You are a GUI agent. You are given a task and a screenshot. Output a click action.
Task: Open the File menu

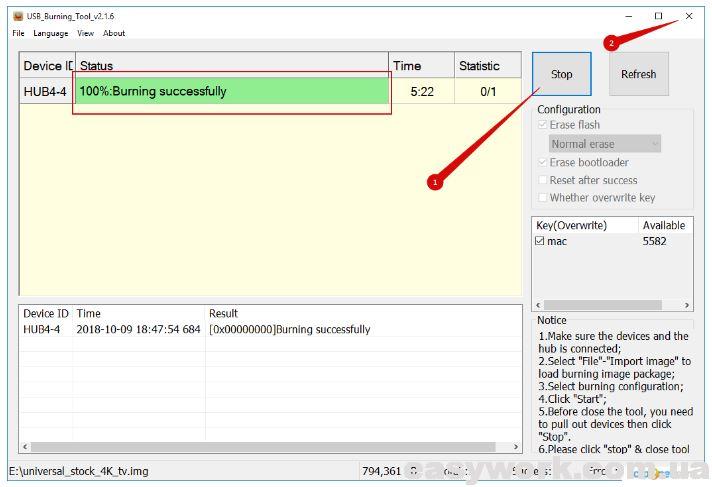[18, 33]
